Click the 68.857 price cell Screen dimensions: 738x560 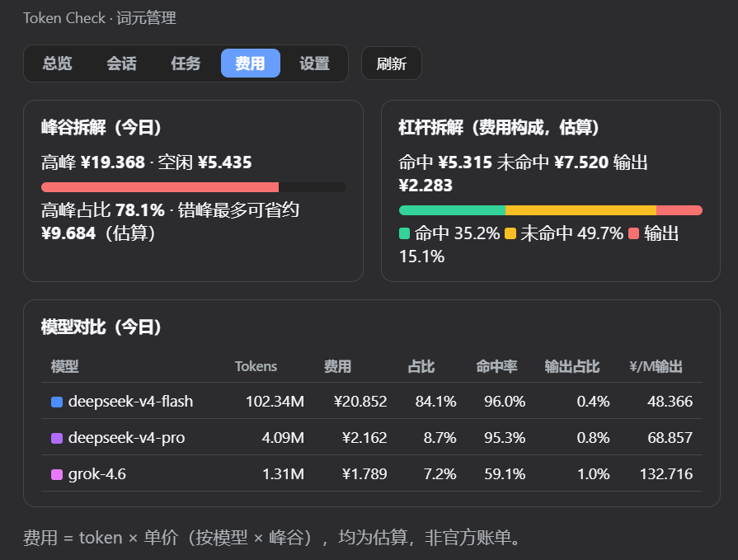[670, 438]
